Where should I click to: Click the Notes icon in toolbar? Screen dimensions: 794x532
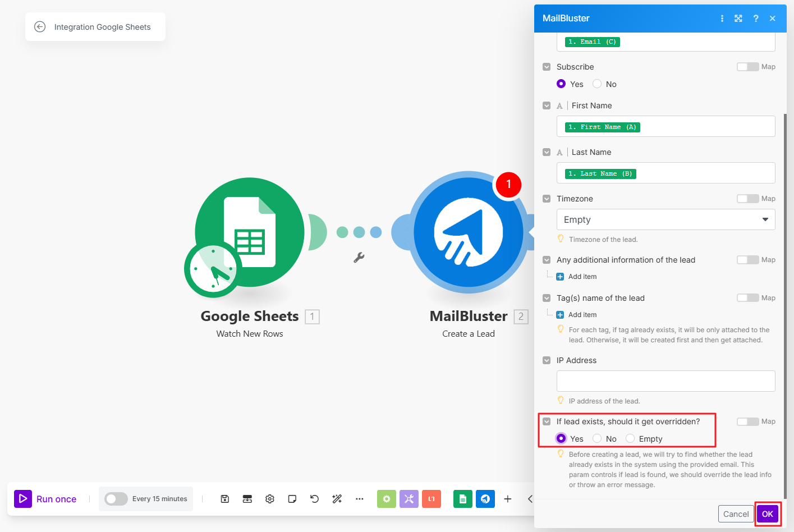tap(292, 499)
